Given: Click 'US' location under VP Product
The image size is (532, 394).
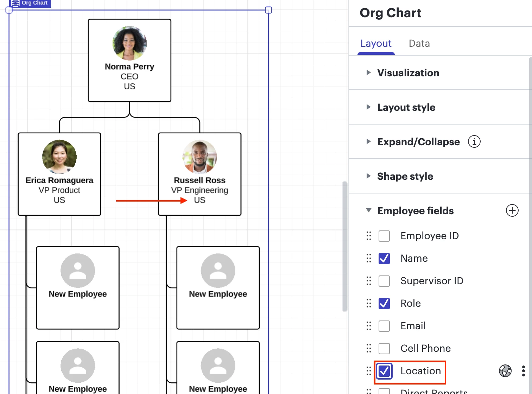Looking at the screenshot, I should (59, 200).
